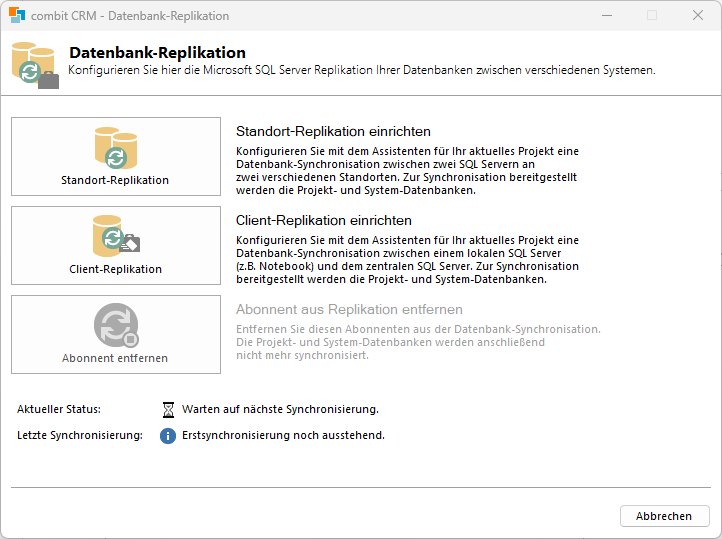This screenshot has height=539, width=722.
Task: Click the 'Abonnent entfernen' button label
Action: 115,358
